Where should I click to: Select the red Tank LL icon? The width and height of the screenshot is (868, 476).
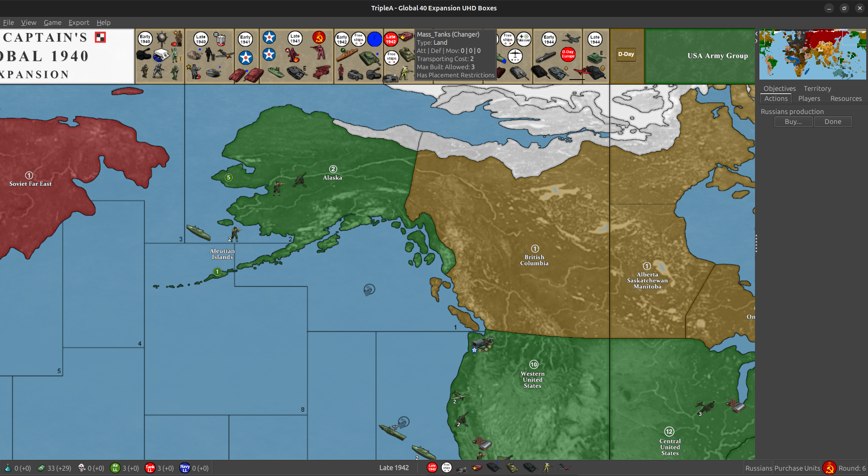(151, 467)
